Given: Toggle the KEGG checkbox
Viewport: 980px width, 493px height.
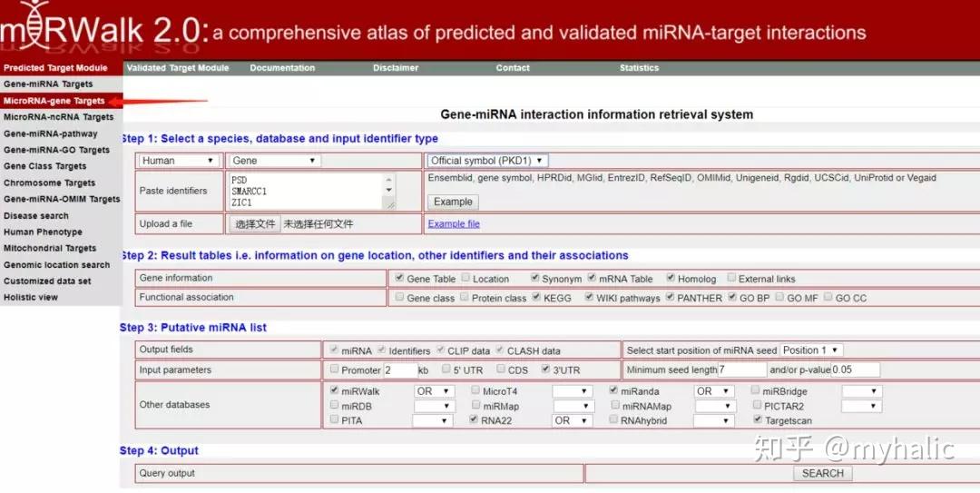Looking at the screenshot, I should click(x=536, y=297).
